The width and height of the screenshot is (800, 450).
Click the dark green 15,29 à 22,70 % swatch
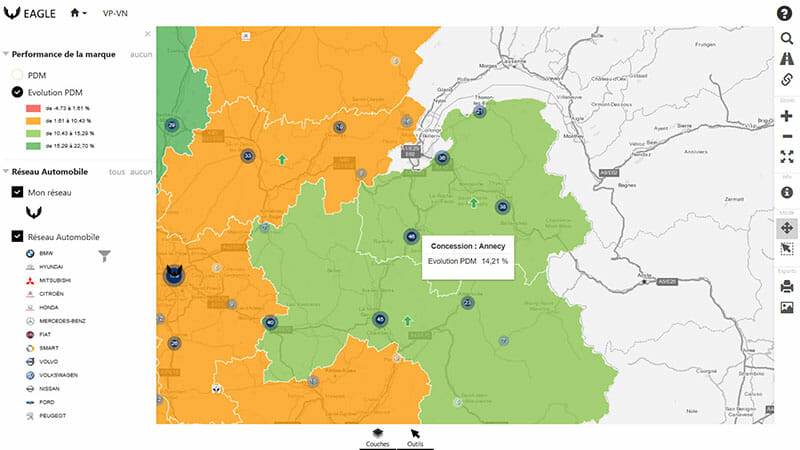[33, 146]
